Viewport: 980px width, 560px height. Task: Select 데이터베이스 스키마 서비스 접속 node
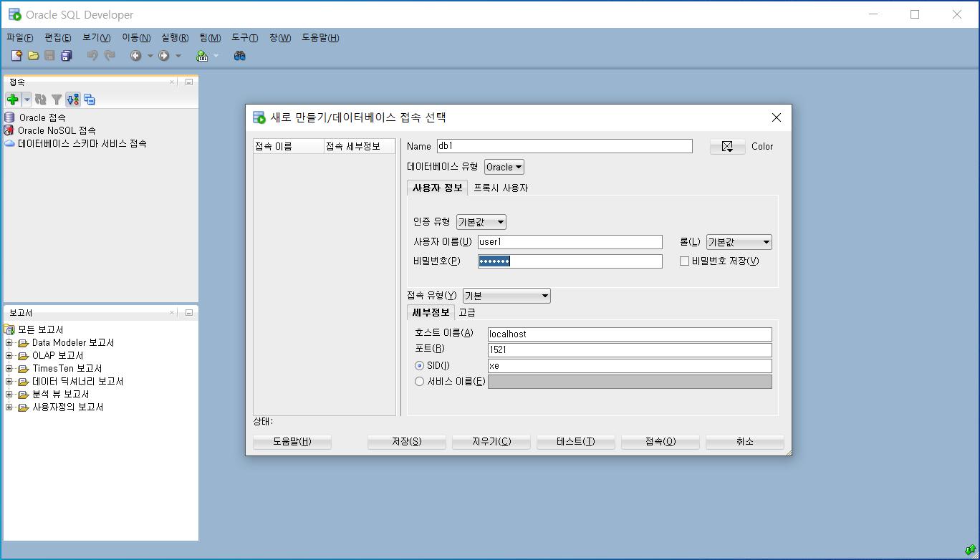pyautogui.click(x=82, y=143)
